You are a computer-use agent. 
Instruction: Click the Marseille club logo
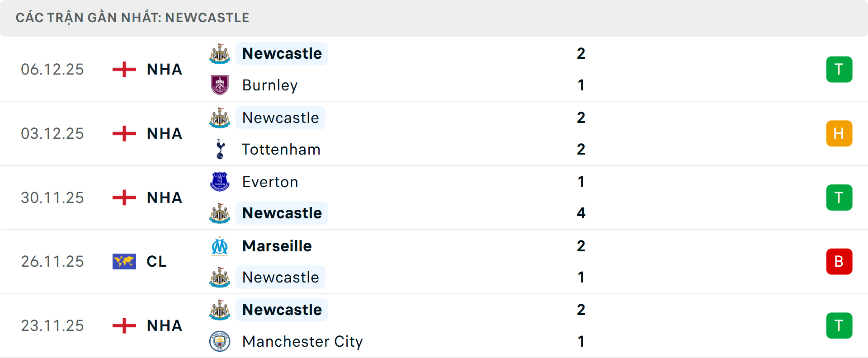pyautogui.click(x=219, y=246)
